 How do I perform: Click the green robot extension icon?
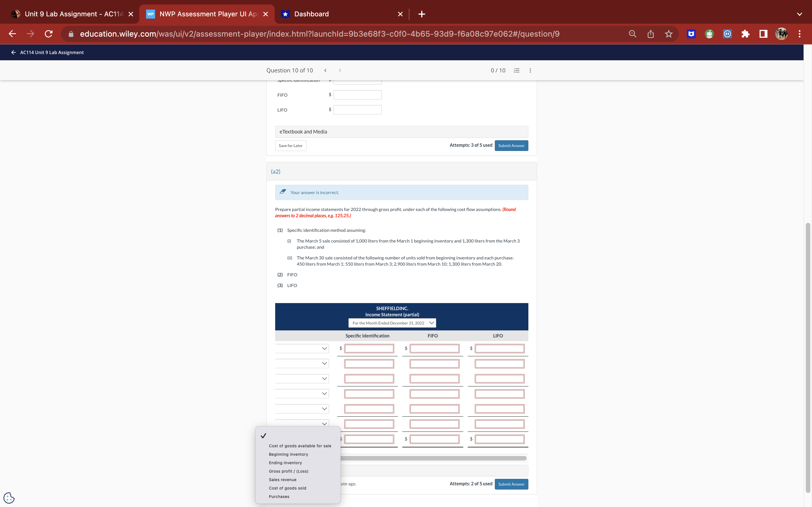(709, 34)
